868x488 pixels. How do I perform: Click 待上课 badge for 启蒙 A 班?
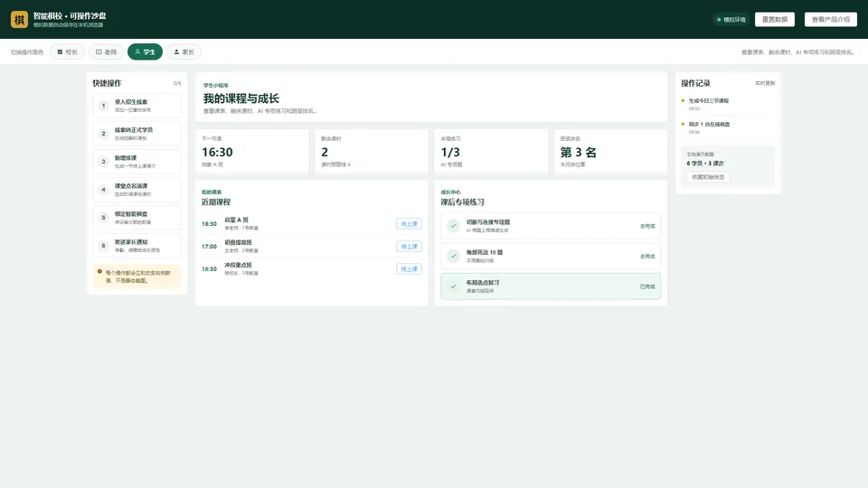click(409, 224)
